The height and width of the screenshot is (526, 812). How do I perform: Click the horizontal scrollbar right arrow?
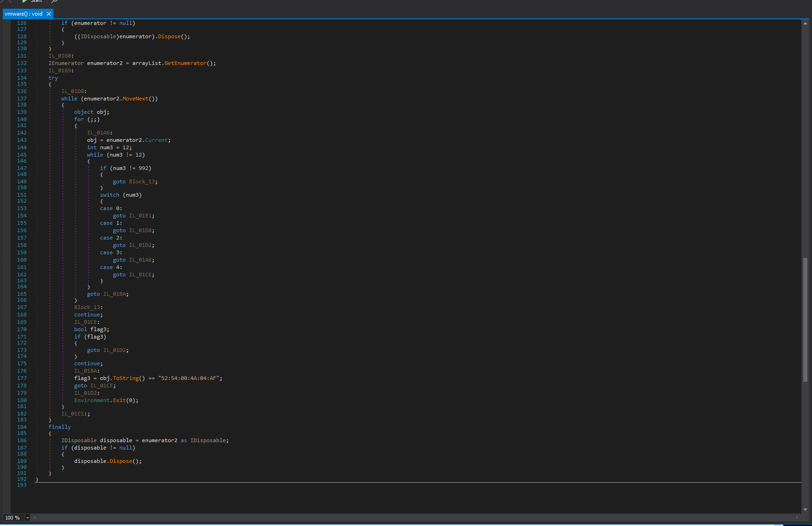coord(797,518)
